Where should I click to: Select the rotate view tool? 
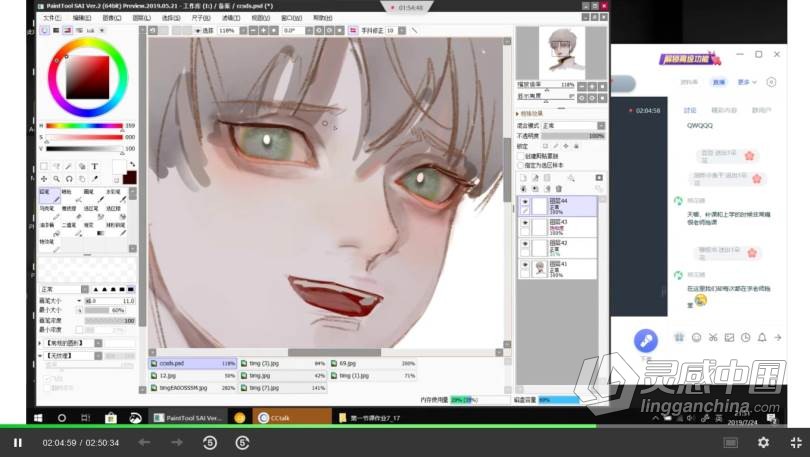(69, 179)
